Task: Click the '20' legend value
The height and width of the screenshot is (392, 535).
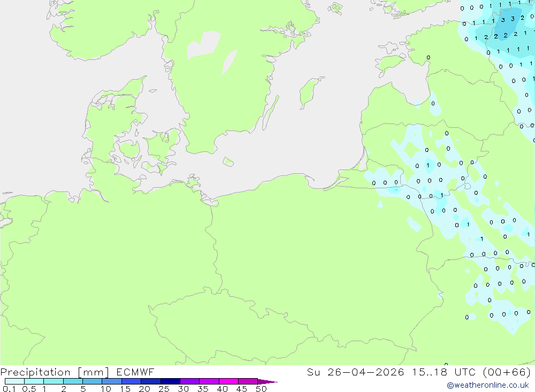Action: (x=144, y=389)
